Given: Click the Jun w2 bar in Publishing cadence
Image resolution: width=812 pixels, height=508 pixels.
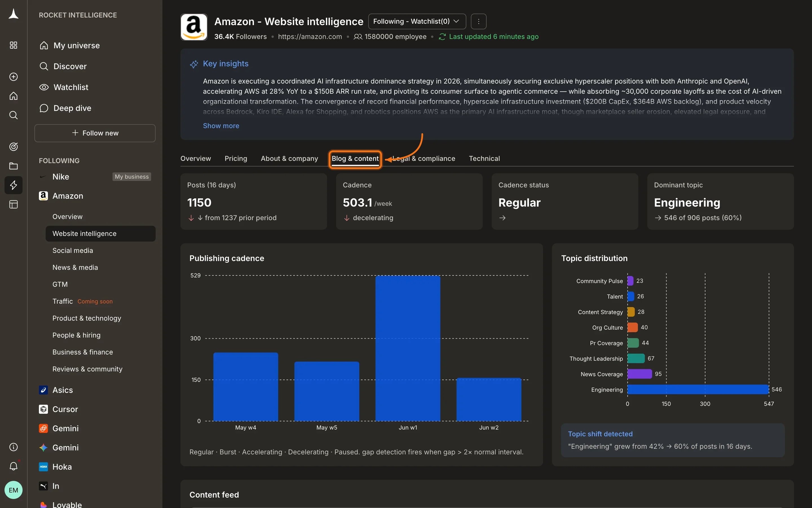Looking at the screenshot, I should coord(489,399).
